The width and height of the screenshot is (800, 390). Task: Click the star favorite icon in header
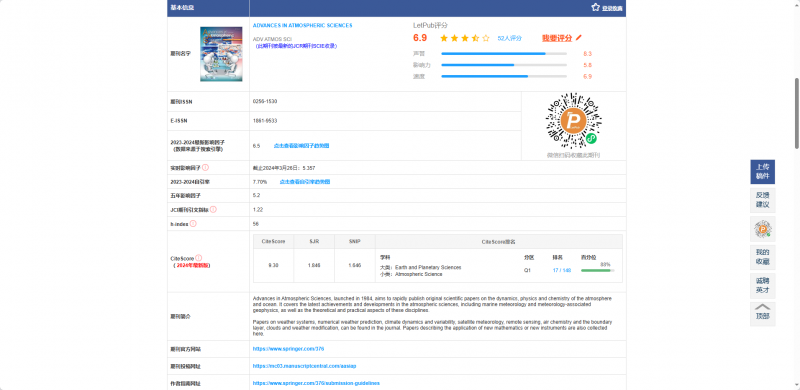click(x=595, y=7)
